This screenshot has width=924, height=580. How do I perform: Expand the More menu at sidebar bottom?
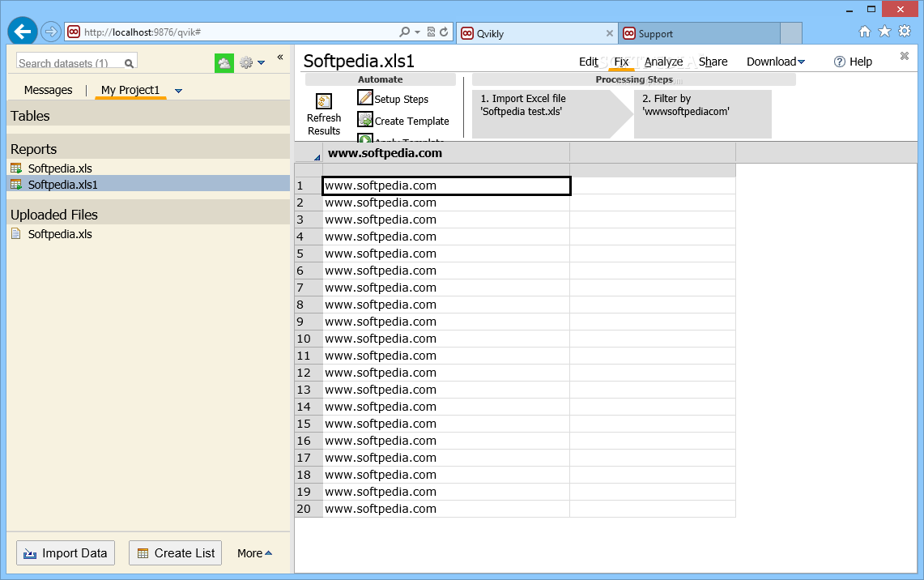coord(254,553)
